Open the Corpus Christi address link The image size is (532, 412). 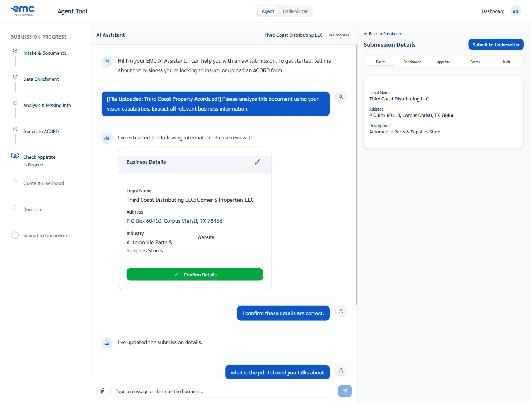point(174,221)
